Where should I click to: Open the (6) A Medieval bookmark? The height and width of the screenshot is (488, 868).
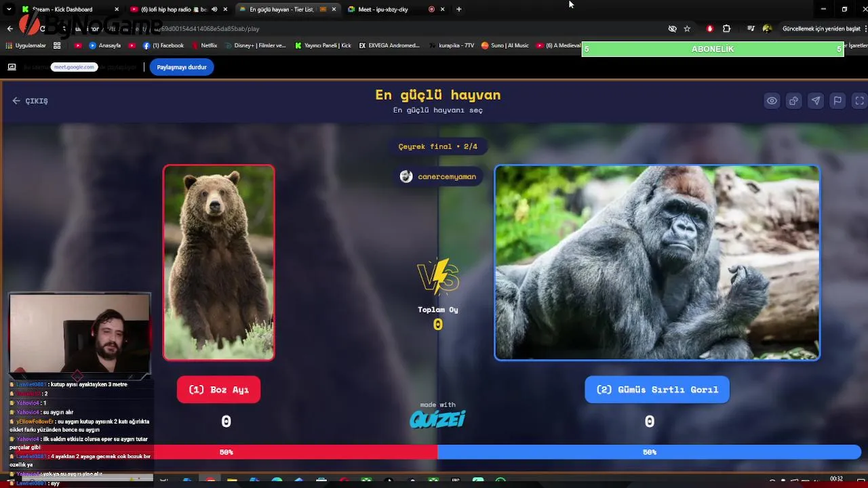click(x=559, y=45)
